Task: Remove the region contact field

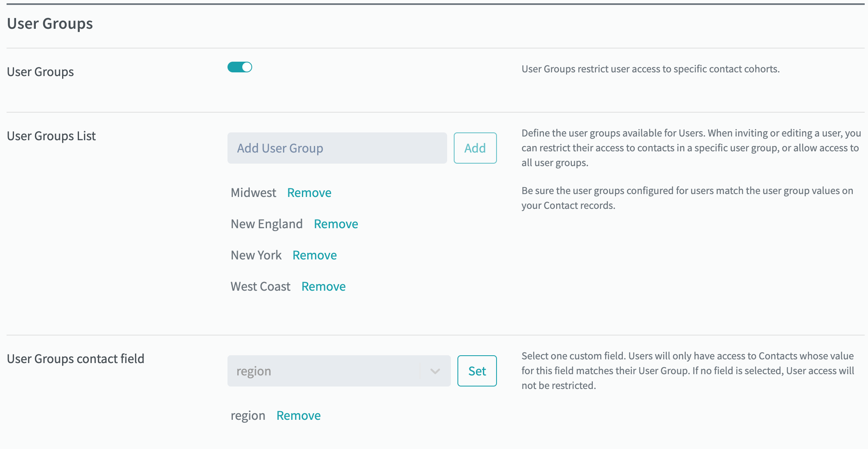Action: 298,415
